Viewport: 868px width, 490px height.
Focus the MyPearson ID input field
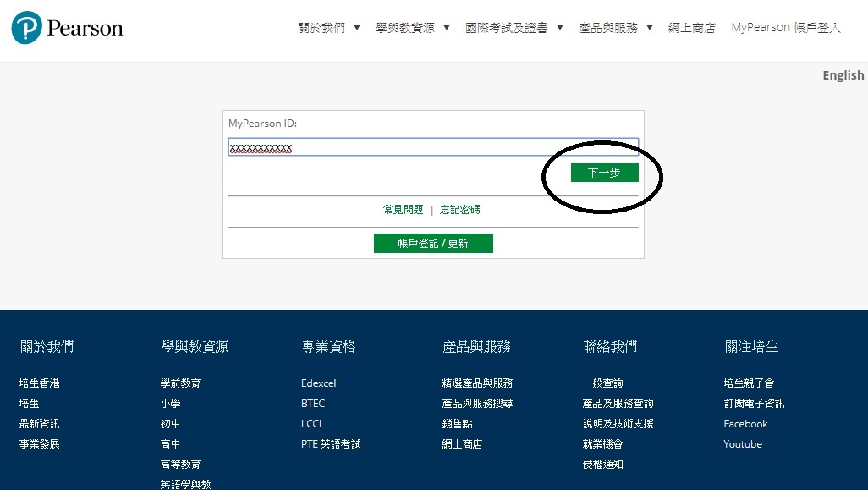point(433,147)
